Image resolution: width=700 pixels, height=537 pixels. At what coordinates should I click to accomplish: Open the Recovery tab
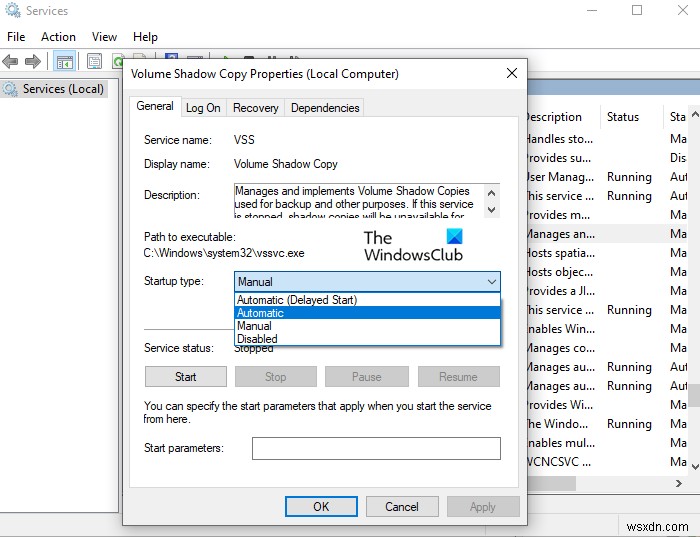tap(256, 108)
